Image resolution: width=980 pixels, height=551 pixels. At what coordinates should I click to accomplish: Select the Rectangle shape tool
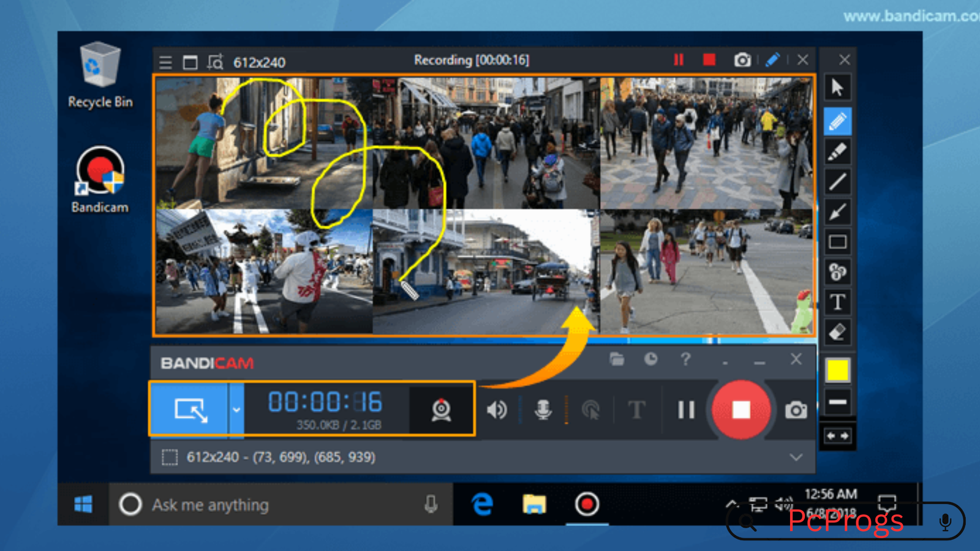click(x=837, y=242)
